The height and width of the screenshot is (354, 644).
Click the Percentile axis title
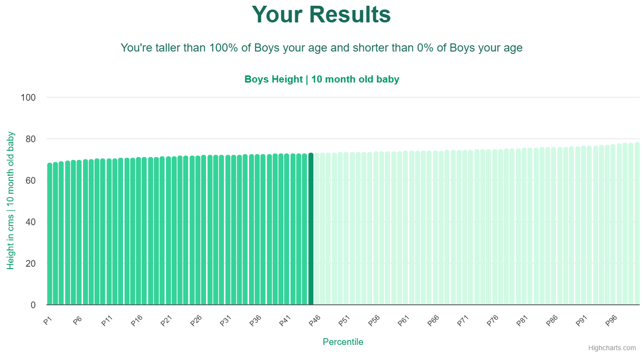343,342
